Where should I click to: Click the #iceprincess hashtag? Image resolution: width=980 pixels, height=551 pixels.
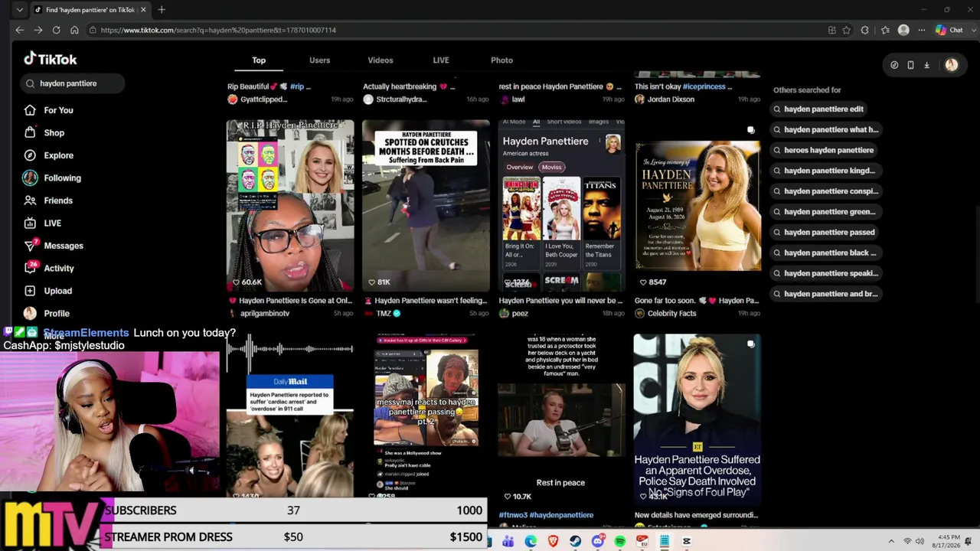[x=704, y=86]
